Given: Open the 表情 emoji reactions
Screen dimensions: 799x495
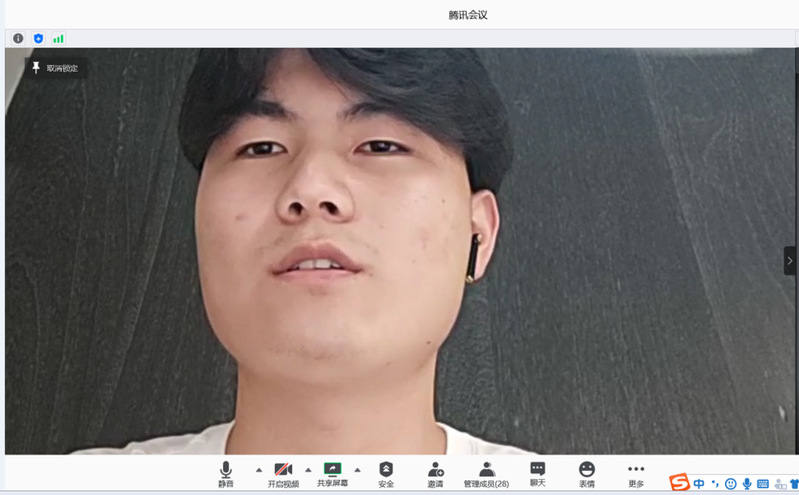Looking at the screenshot, I should 587,472.
